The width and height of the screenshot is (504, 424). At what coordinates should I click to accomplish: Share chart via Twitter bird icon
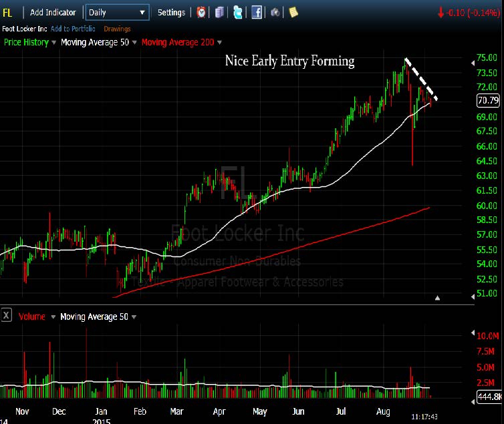(x=237, y=13)
